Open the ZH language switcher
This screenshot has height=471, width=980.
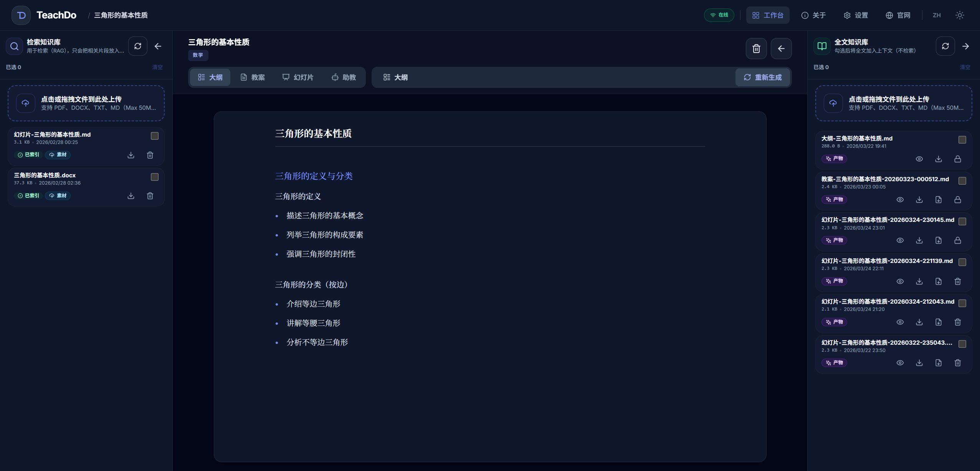click(x=937, y=15)
